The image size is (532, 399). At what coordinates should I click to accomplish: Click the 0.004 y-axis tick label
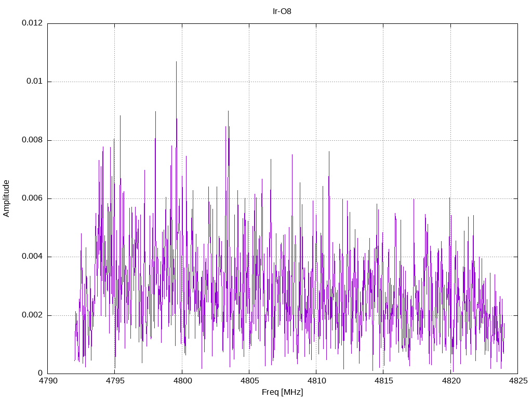(32, 257)
